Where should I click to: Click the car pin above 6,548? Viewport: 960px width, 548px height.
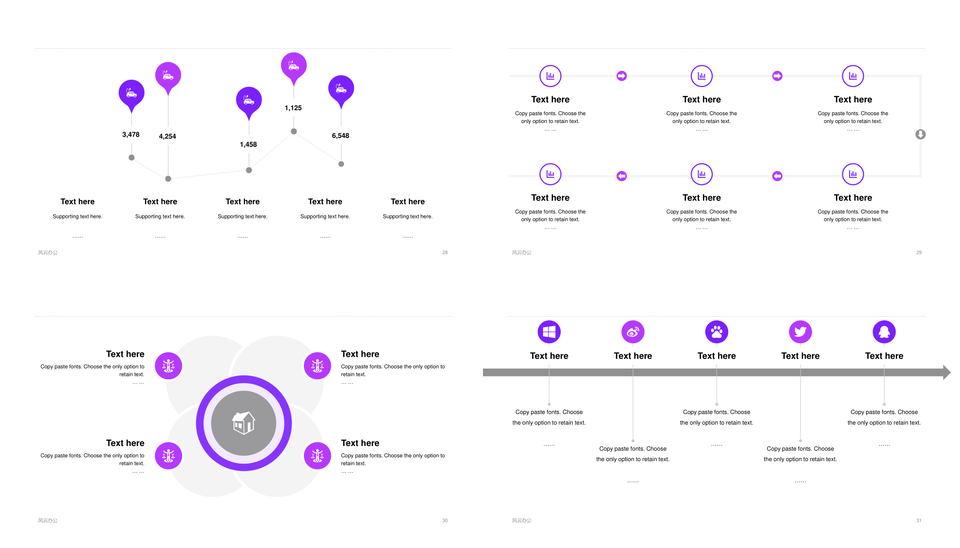click(x=341, y=90)
